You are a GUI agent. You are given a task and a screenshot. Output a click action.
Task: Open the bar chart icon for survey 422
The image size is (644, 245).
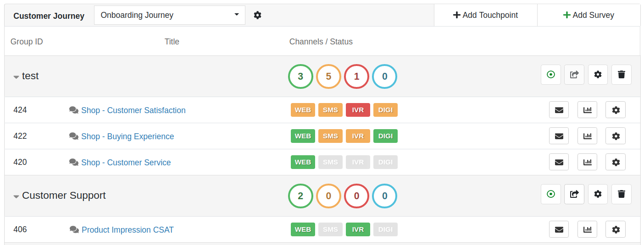click(x=587, y=136)
